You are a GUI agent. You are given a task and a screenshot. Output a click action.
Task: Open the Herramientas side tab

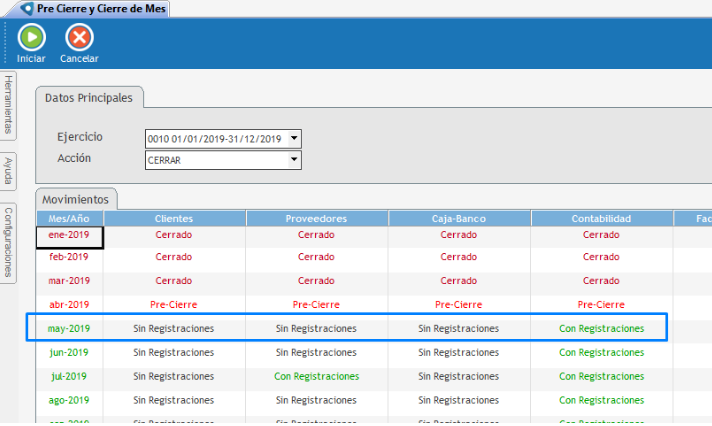tap(9, 104)
